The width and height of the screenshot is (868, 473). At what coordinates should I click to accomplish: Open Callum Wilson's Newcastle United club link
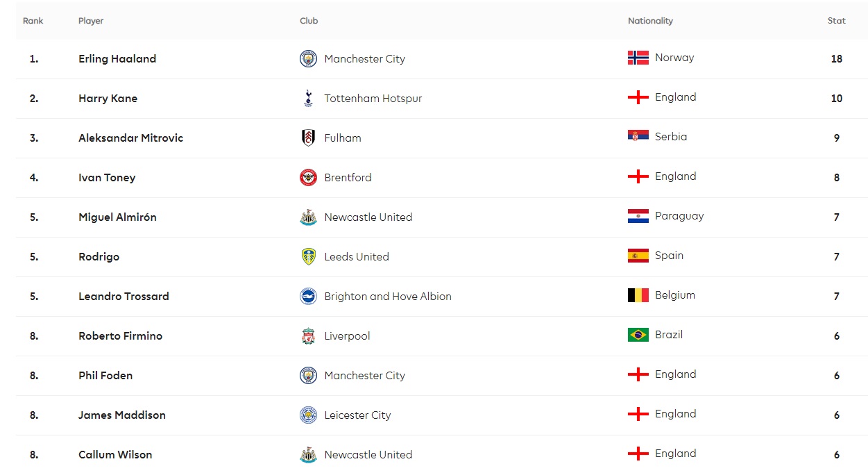368,455
